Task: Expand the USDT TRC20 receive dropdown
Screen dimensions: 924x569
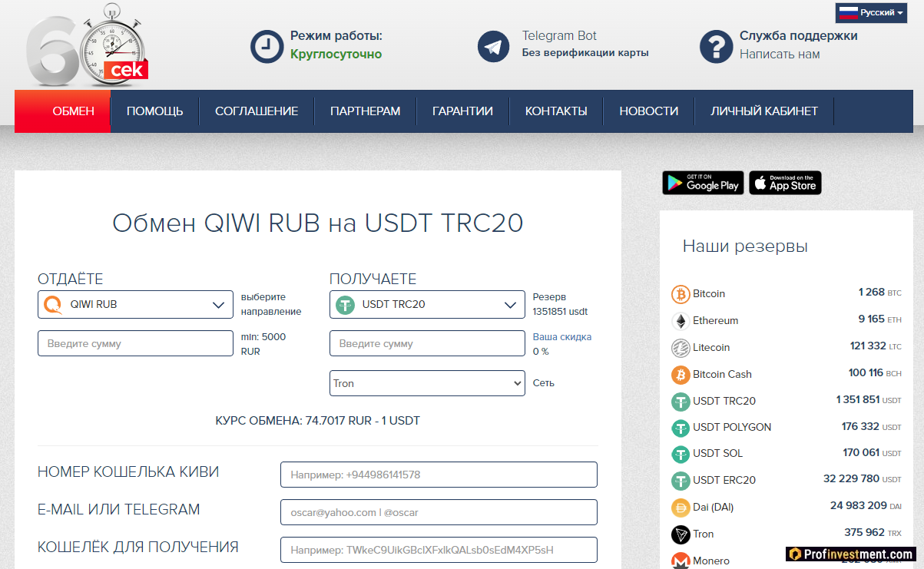Action: 427,305
